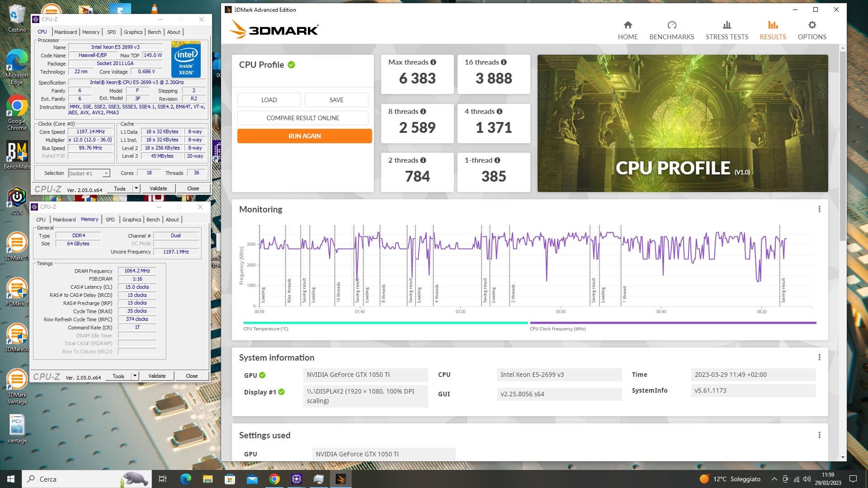The height and width of the screenshot is (488, 868).
Task: Click info icon next to 8 threads
Action: 423,112
